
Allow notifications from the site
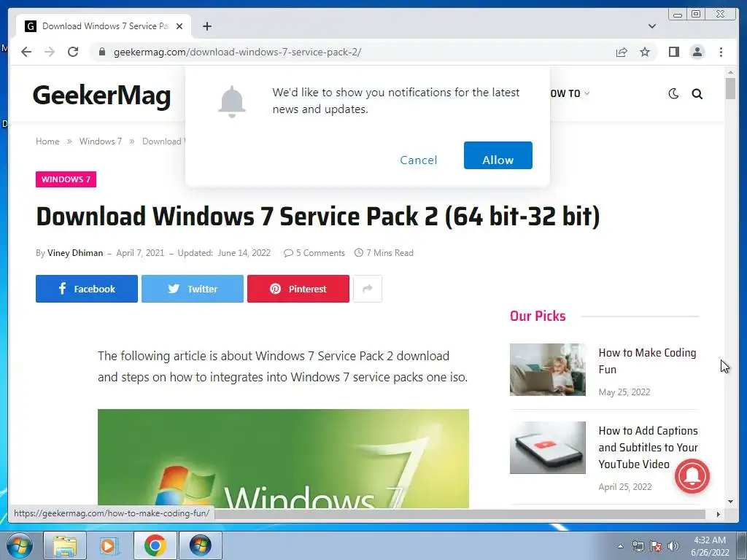498,155
